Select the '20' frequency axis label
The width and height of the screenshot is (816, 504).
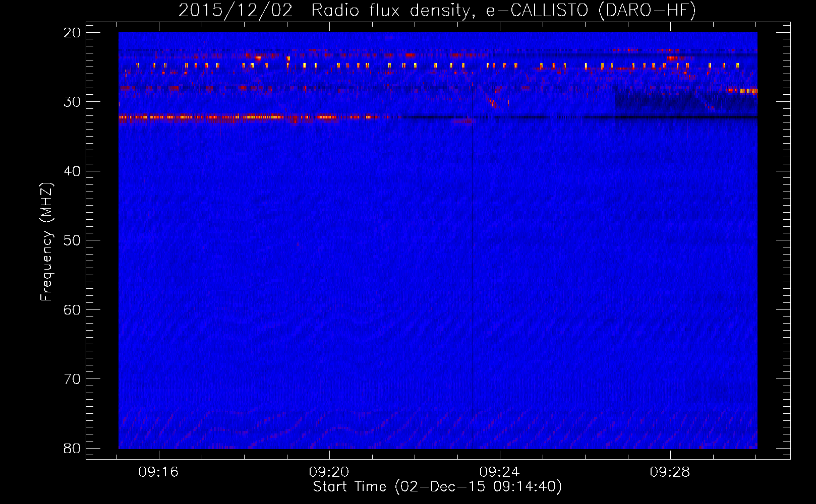[73, 33]
